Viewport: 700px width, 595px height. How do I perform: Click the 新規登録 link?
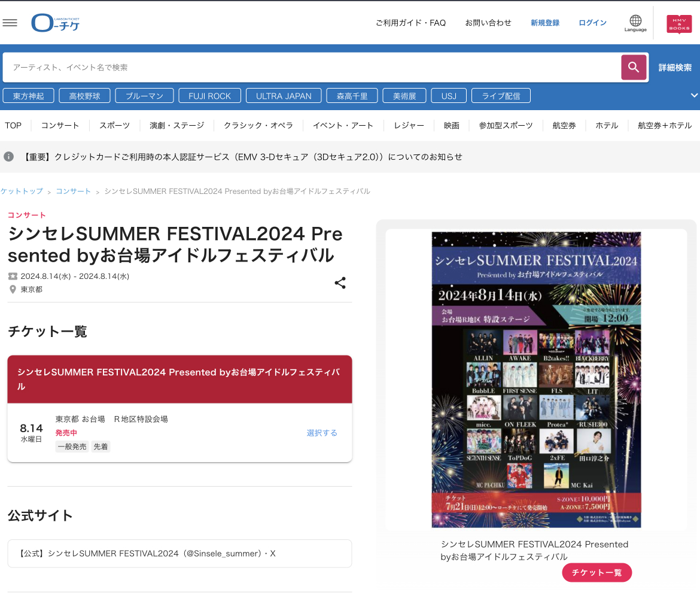coord(545,23)
